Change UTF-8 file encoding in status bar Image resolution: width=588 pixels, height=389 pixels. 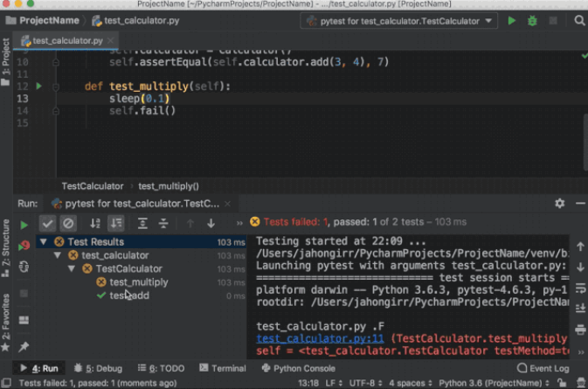pos(365,383)
